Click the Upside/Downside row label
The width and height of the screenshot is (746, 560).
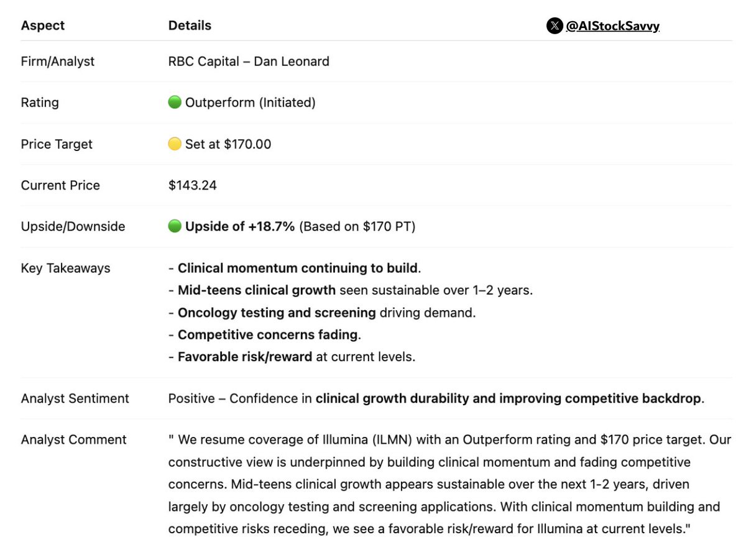click(x=73, y=226)
